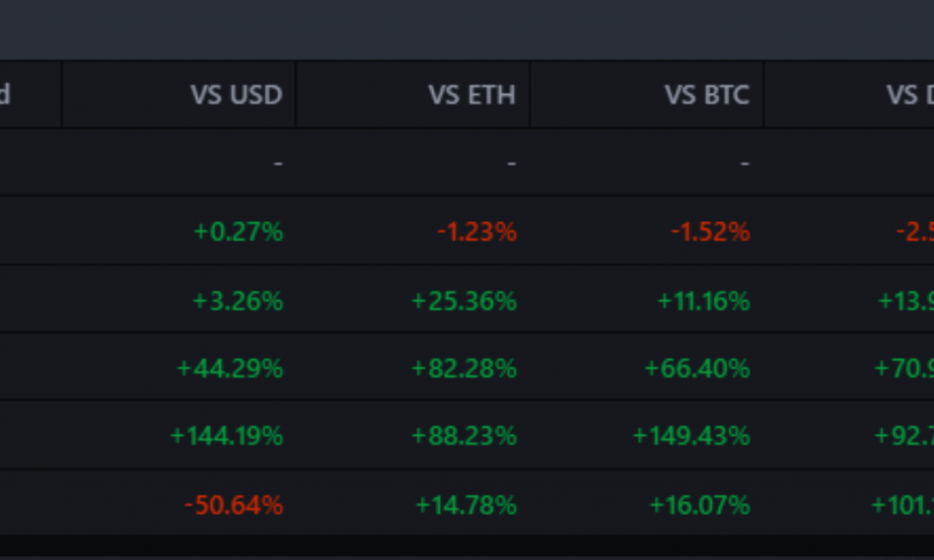
Task: Click the +149.43% VS BTC value
Action: click(691, 436)
